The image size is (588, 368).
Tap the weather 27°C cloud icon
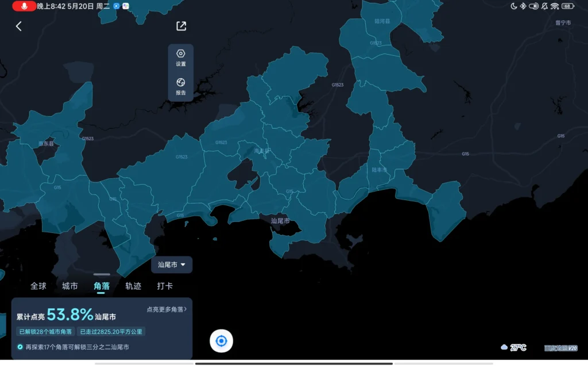coord(504,347)
